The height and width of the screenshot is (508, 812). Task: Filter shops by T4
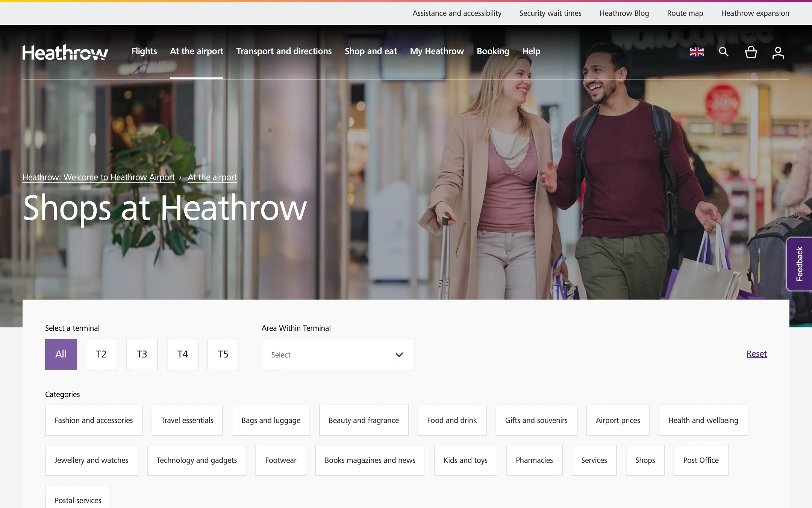[x=183, y=354]
